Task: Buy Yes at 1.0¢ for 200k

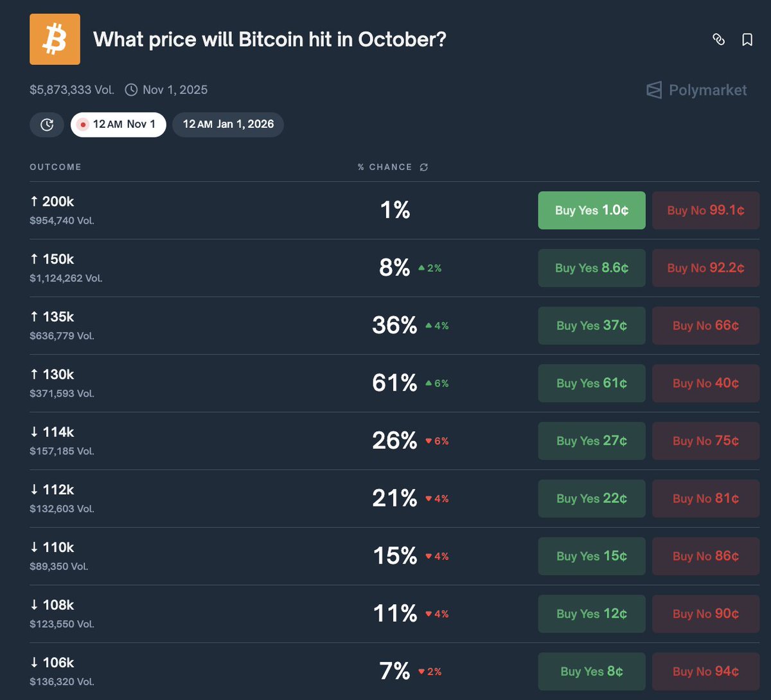Action: point(591,210)
